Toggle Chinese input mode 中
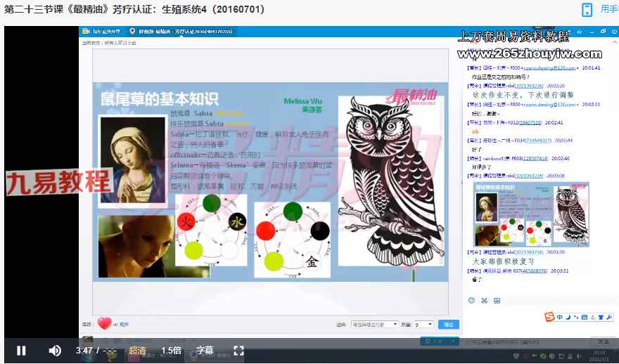The image size is (619, 364). 560,317
